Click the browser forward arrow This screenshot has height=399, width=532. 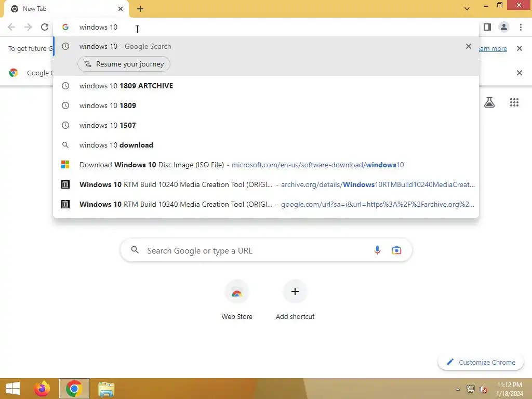tap(28, 27)
